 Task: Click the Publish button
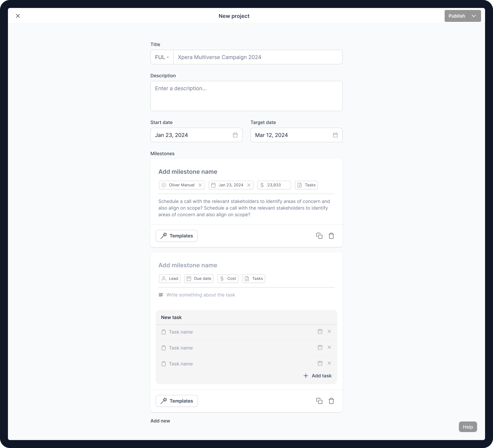456,16
